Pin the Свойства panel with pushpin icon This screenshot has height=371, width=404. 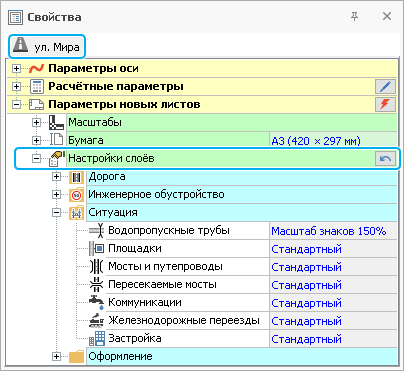355,16
